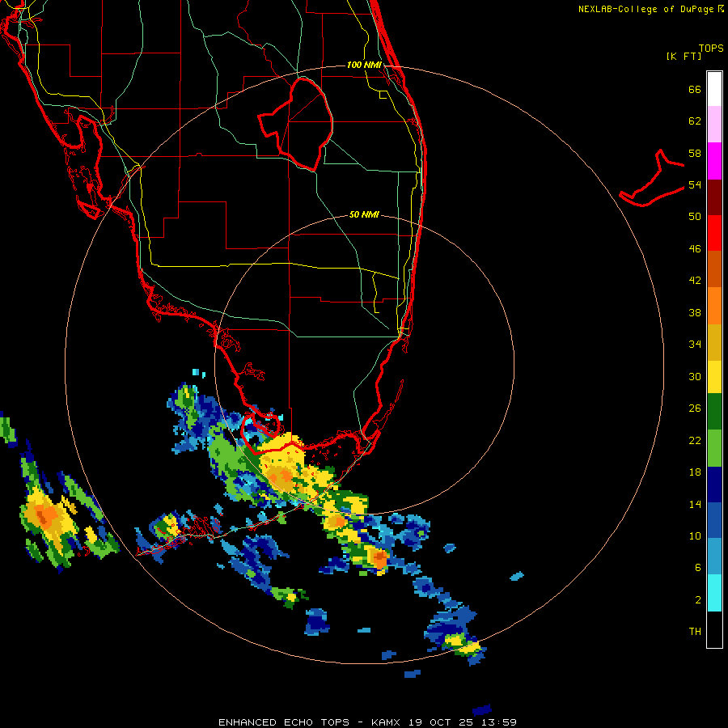
Task: Pick the bright red legend swatch
Action: coord(714,233)
